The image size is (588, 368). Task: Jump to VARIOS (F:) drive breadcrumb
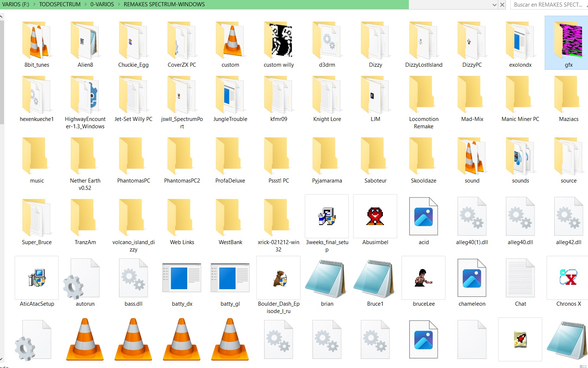click(x=15, y=4)
